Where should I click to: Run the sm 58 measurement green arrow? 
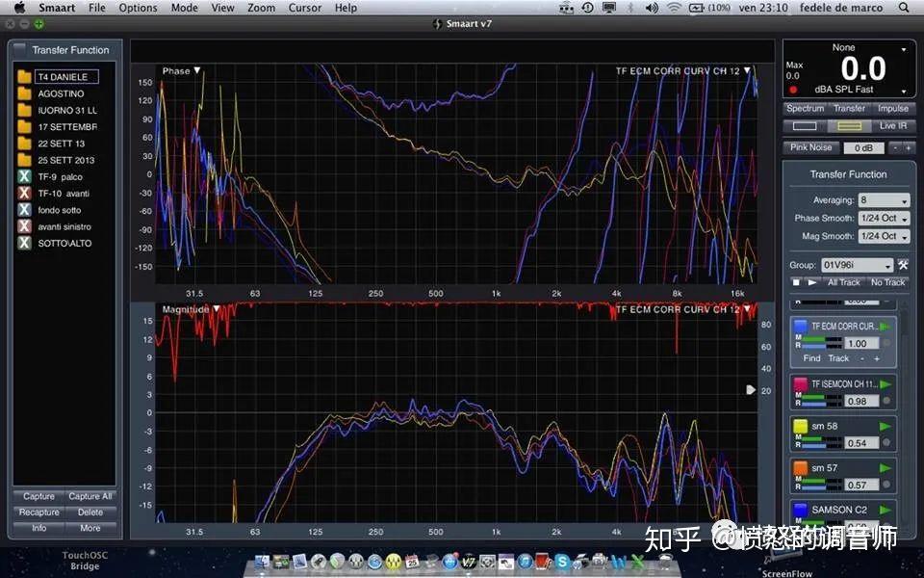point(885,427)
